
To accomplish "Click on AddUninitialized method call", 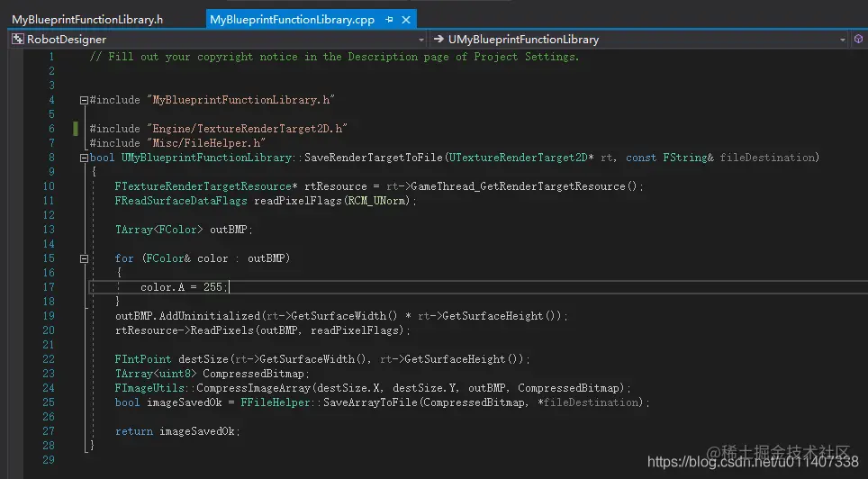I will pyautogui.click(x=210, y=316).
